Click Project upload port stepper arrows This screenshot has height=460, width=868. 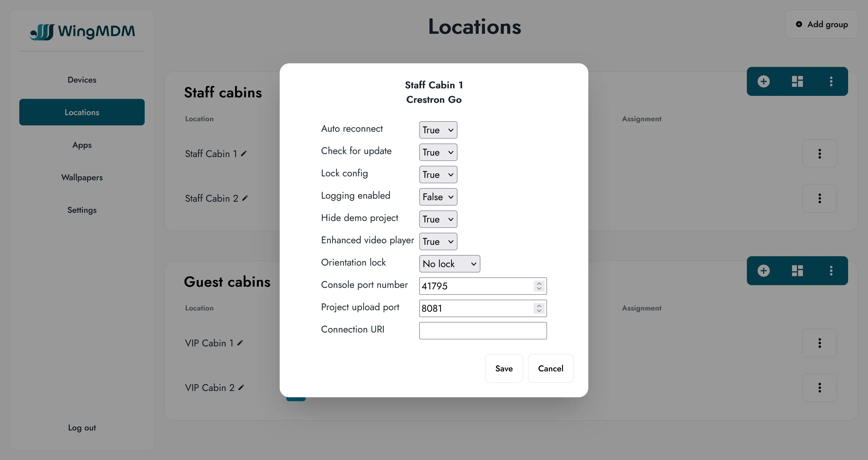click(x=539, y=308)
